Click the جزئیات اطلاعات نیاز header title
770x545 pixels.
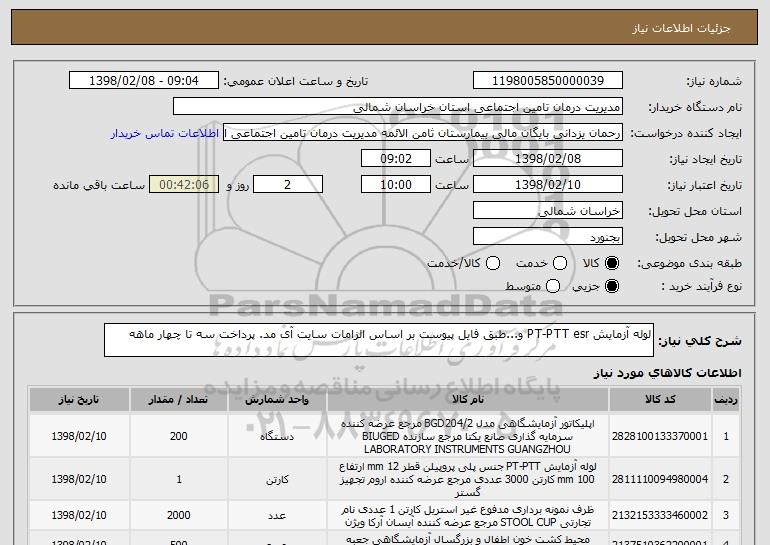pyautogui.click(x=681, y=28)
